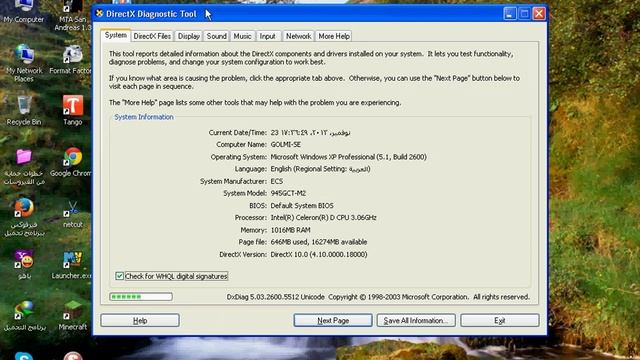Screen dimensions: 640x360
Task: Click the 646MB used page file text
Action: pos(319,242)
